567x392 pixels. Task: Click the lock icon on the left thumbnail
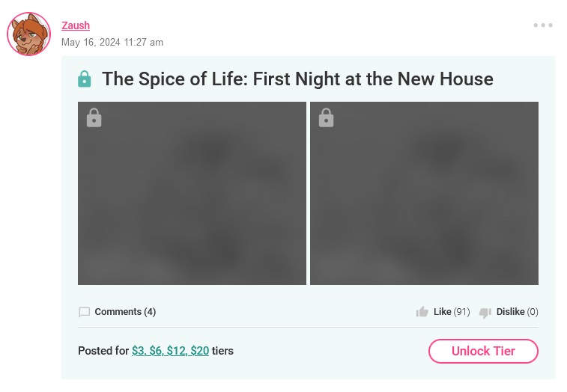point(94,117)
